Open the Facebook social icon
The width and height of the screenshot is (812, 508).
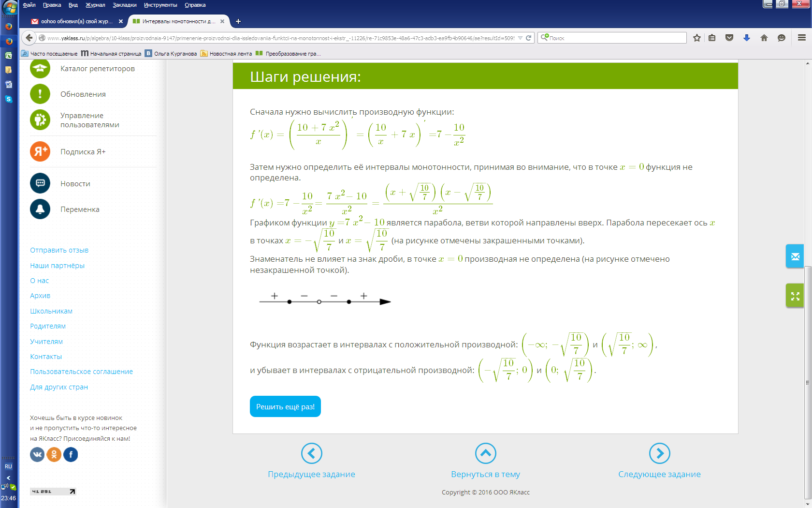coord(71,454)
